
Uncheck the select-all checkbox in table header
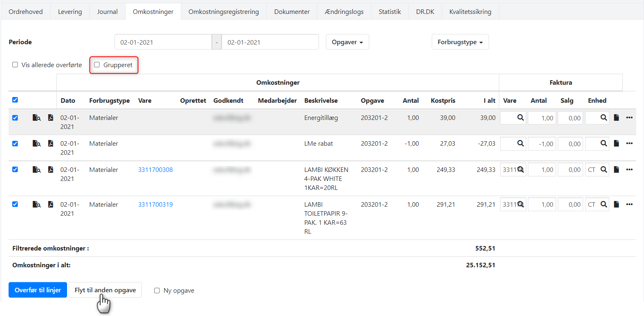coord(15,100)
